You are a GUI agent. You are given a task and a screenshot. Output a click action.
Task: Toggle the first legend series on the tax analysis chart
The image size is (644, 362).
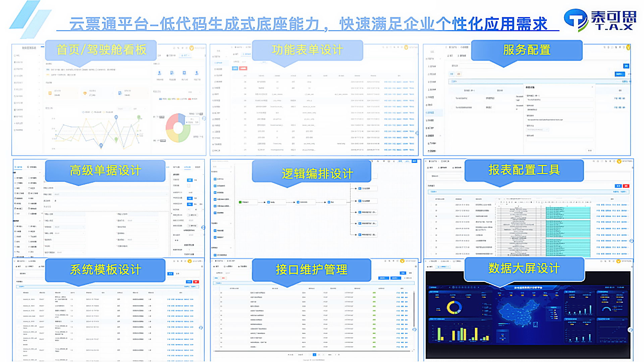pos(84,112)
